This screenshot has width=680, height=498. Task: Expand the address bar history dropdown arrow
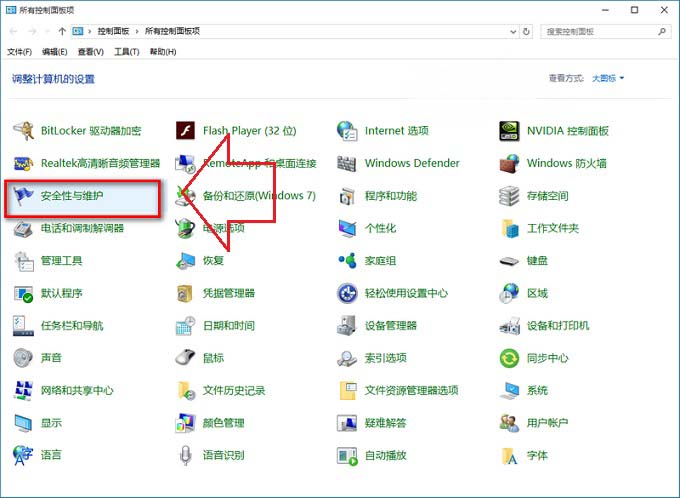[x=513, y=32]
